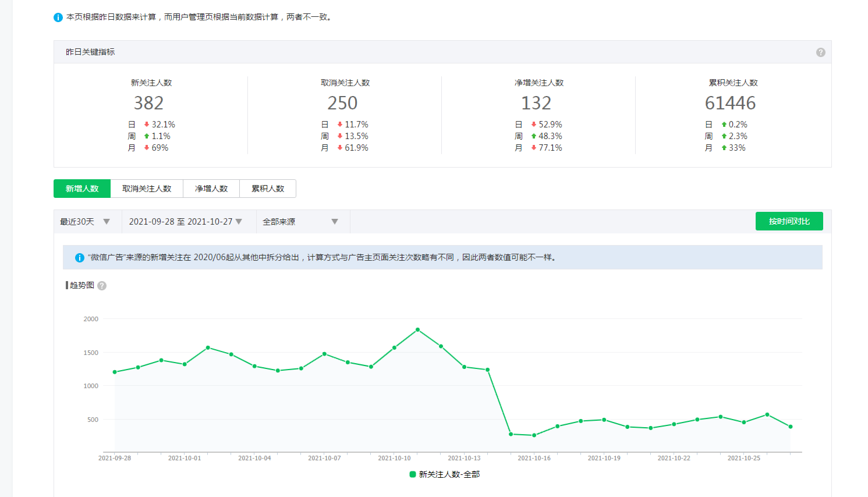Click the info icon in 微信广告 notice
Image resolution: width=868 pixels, height=497 pixels.
click(x=80, y=258)
